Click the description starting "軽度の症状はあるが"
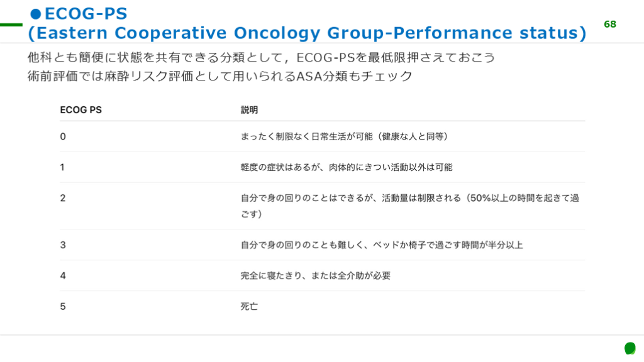 pos(346,167)
